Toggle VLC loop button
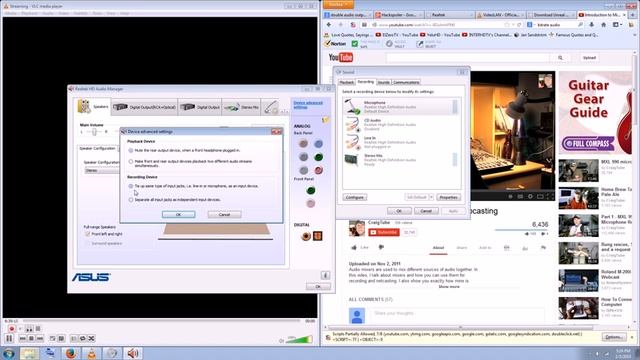 click(82, 338)
